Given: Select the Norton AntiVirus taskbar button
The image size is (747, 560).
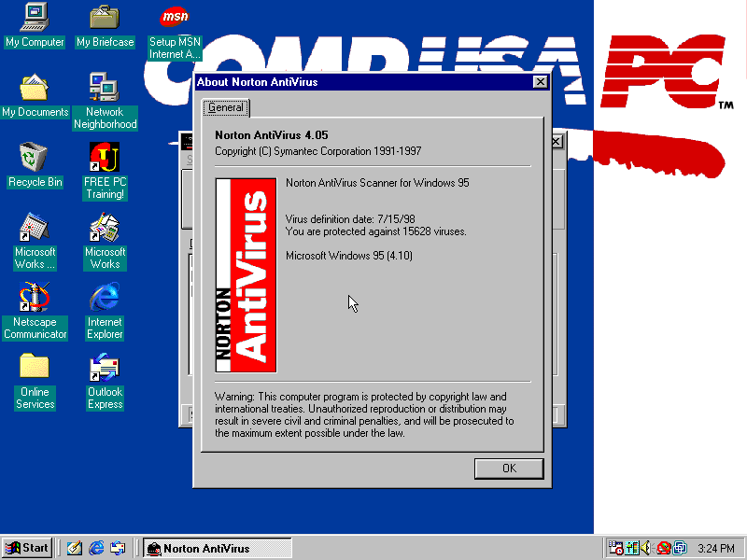Looking at the screenshot, I should click(x=217, y=548).
